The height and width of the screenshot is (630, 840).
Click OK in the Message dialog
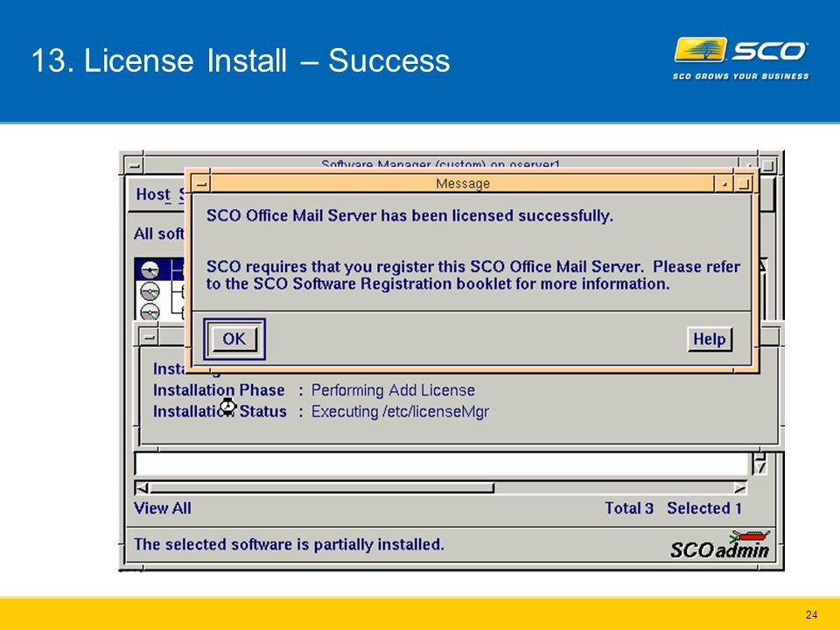click(x=234, y=339)
